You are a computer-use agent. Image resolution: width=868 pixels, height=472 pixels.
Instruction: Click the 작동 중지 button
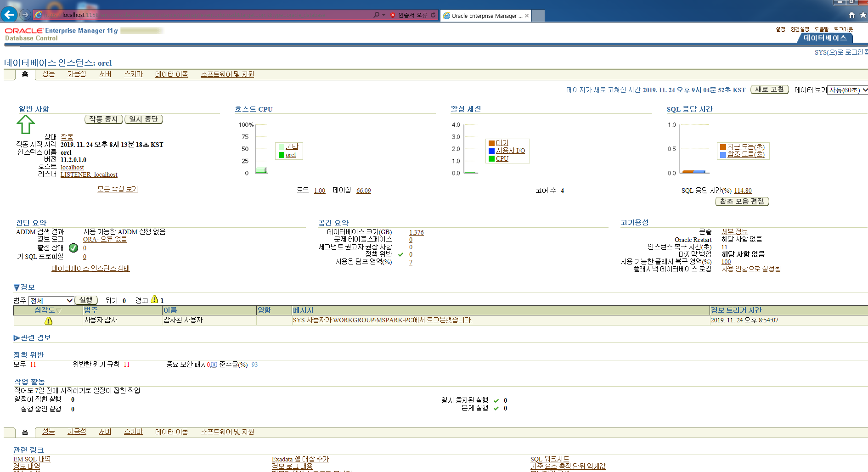coord(104,119)
